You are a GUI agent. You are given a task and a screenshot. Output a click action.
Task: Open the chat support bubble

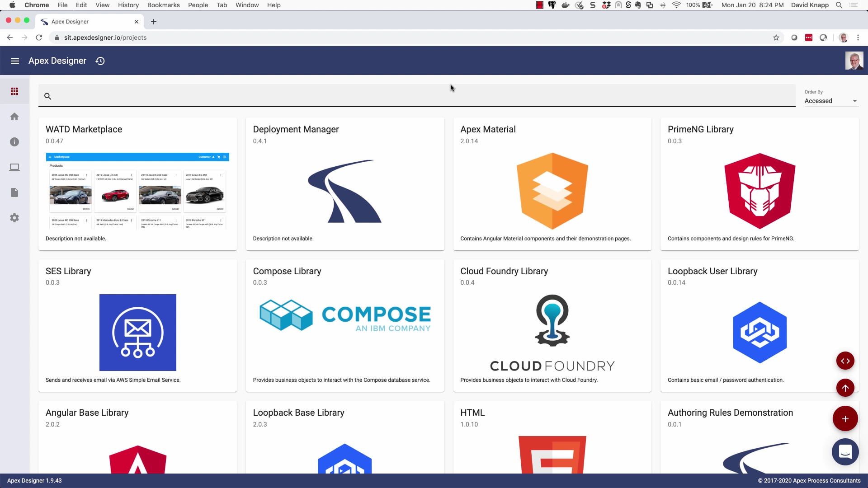(x=845, y=451)
